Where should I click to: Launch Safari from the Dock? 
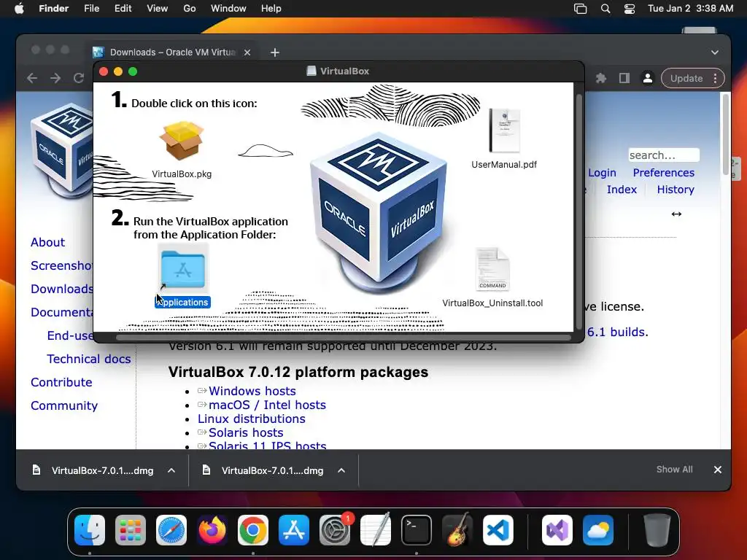pyautogui.click(x=171, y=530)
